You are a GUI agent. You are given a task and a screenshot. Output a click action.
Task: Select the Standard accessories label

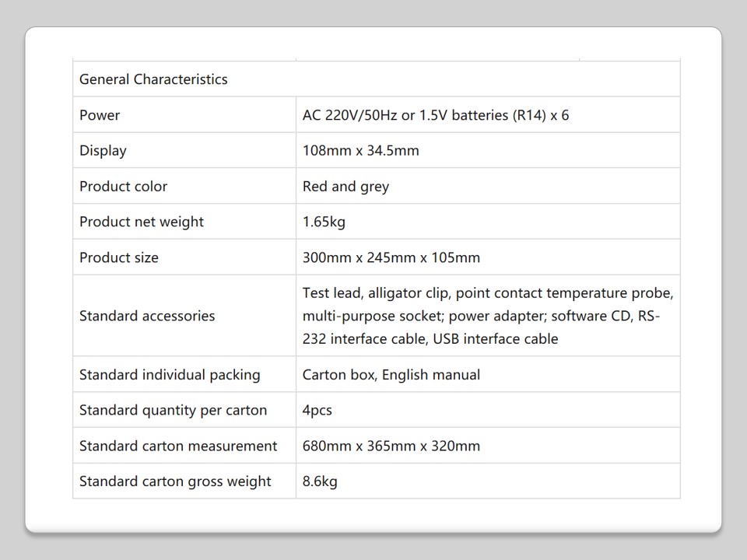pyautogui.click(x=147, y=316)
